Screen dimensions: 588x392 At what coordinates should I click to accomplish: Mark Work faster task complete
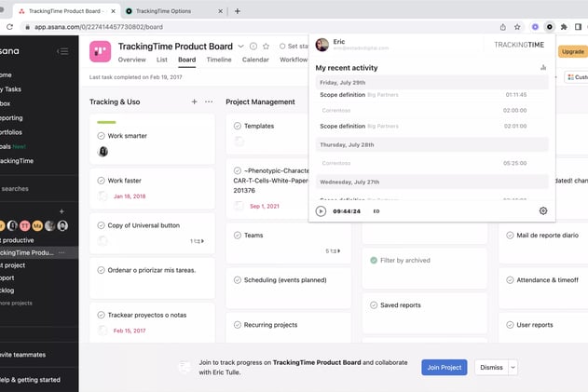point(101,181)
